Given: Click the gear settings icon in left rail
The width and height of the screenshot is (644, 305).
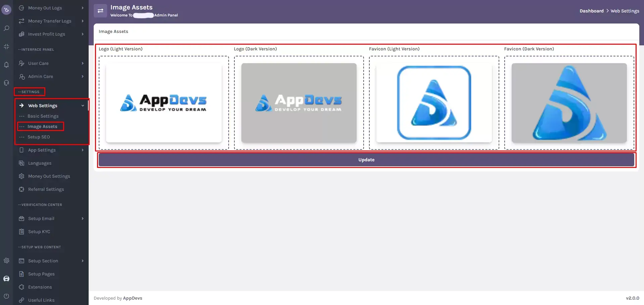Looking at the screenshot, I should coord(6,260).
